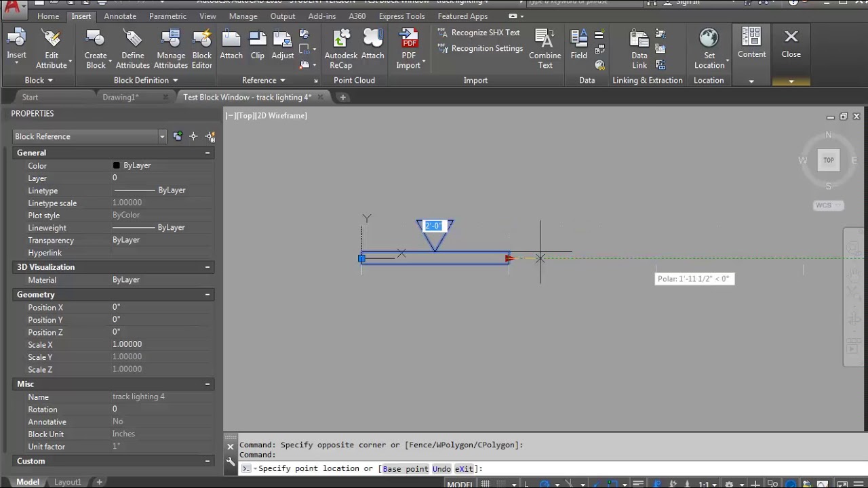Collapse the General properties section

click(208, 153)
